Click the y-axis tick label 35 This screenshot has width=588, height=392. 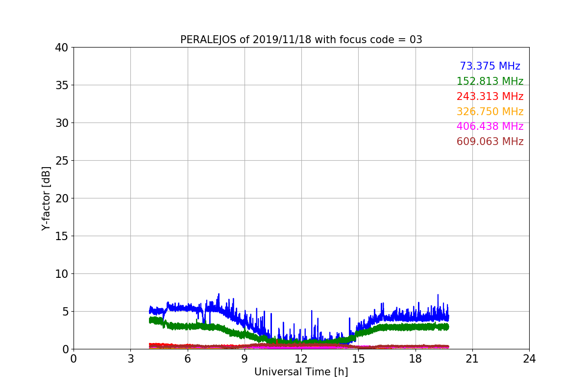[x=62, y=85]
